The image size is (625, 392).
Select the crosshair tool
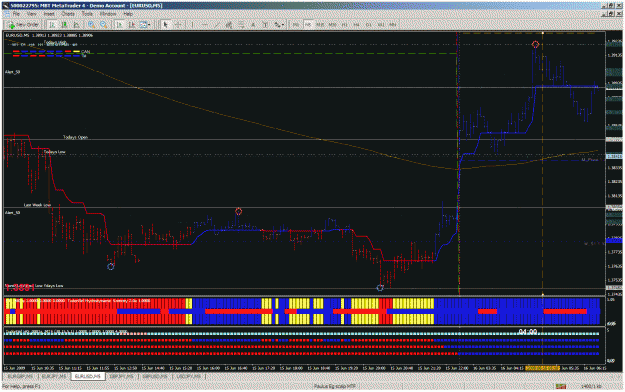coord(178,25)
